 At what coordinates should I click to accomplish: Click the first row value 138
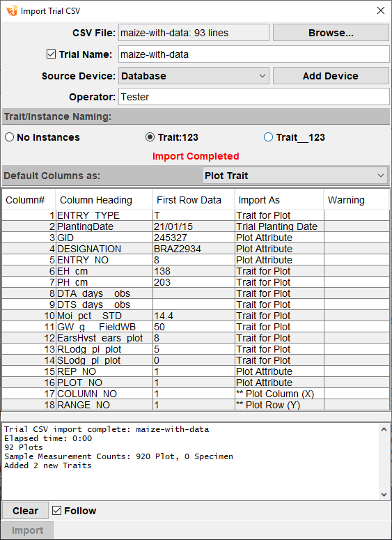click(x=194, y=271)
